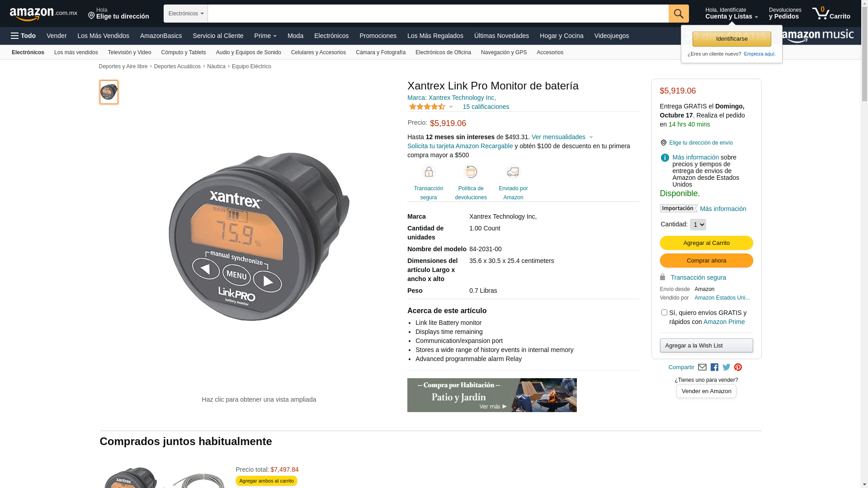Open the Todo hamburger menu

click(x=24, y=36)
